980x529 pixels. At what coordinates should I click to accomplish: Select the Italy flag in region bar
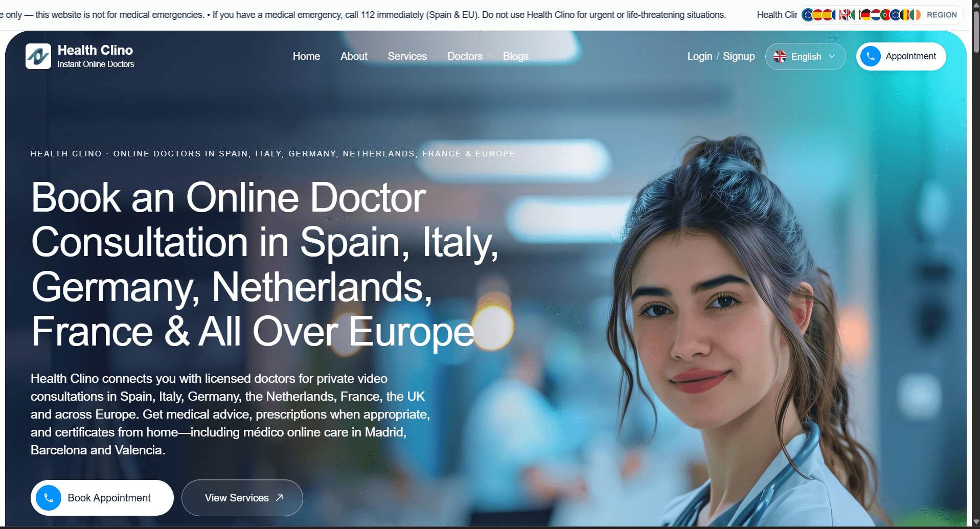point(856,15)
